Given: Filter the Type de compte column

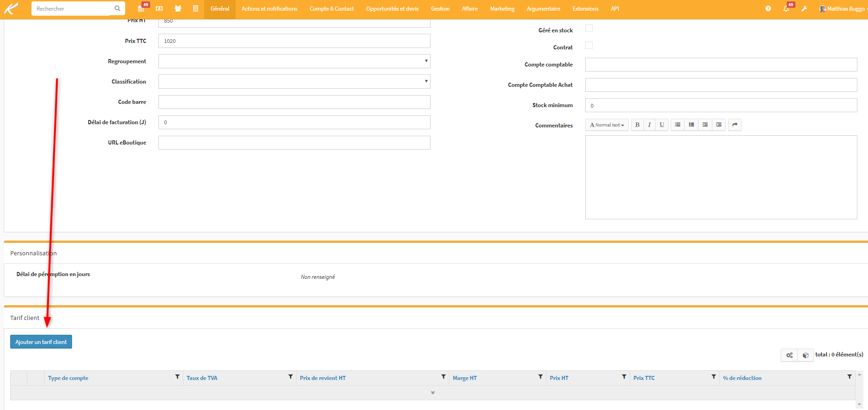Looking at the screenshot, I should click(x=177, y=377).
